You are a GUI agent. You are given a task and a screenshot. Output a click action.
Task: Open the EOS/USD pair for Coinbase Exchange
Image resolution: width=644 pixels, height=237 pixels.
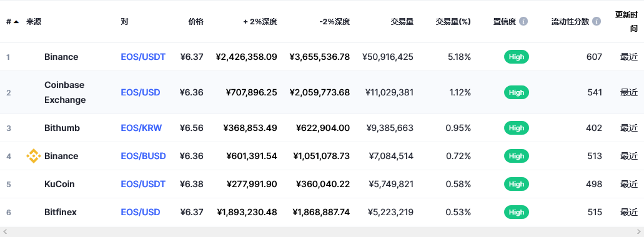(141, 92)
